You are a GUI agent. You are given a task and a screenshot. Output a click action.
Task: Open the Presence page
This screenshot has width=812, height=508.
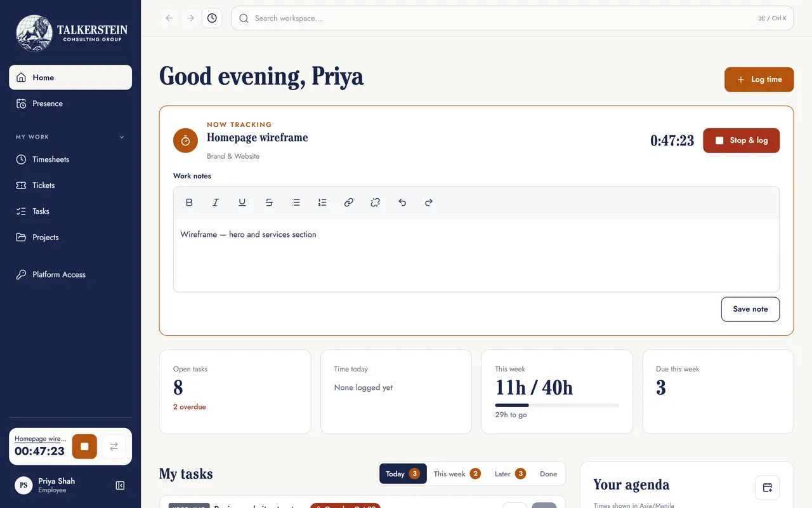coord(70,104)
